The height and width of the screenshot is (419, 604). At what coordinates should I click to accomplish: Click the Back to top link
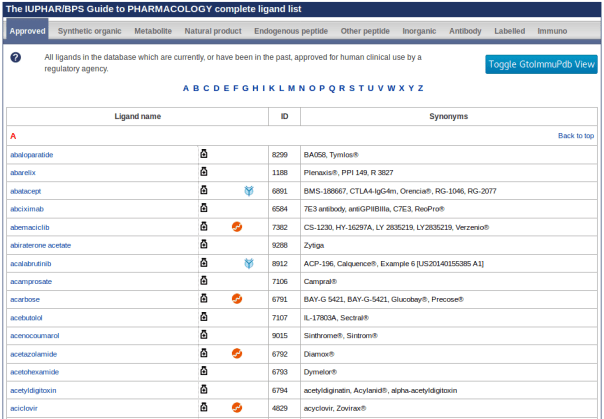tap(576, 136)
